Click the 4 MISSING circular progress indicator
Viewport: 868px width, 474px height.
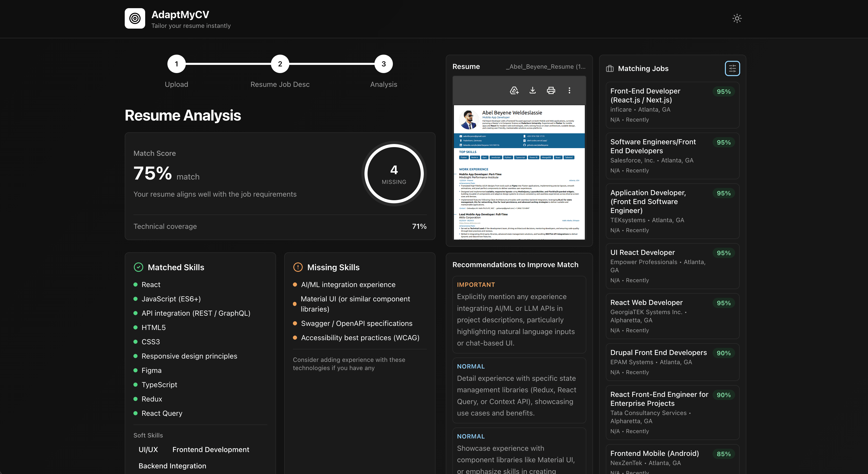394,174
